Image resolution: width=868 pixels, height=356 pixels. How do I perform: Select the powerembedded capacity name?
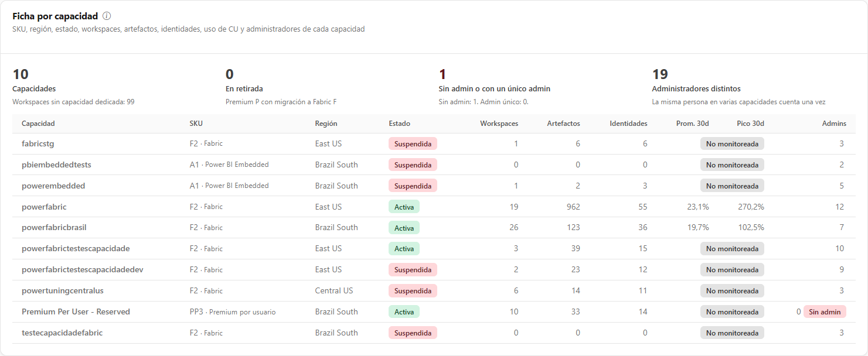(x=53, y=186)
